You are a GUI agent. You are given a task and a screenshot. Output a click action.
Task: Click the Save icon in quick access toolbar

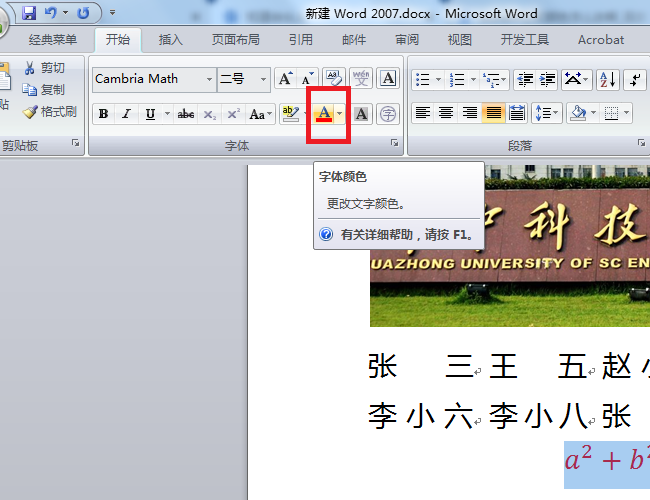[x=29, y=13]
